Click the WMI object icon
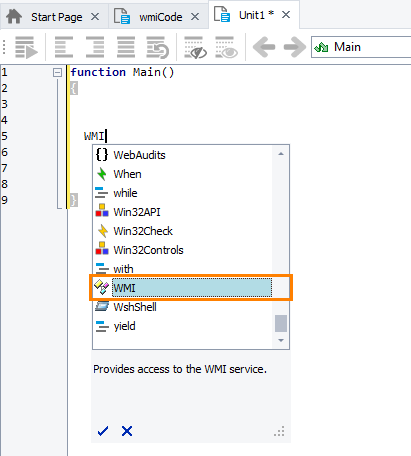Screen dimensions: 411x456 pos(102,287)
